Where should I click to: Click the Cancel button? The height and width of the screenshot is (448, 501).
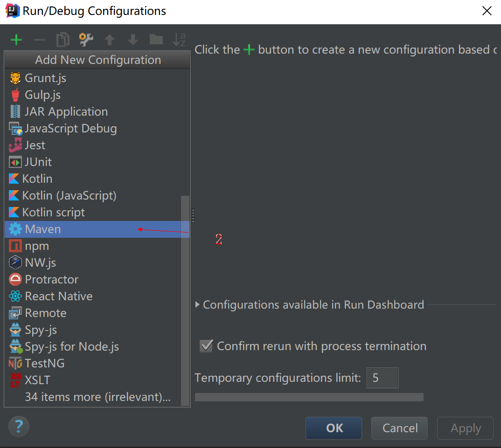(x=399, y=428)
